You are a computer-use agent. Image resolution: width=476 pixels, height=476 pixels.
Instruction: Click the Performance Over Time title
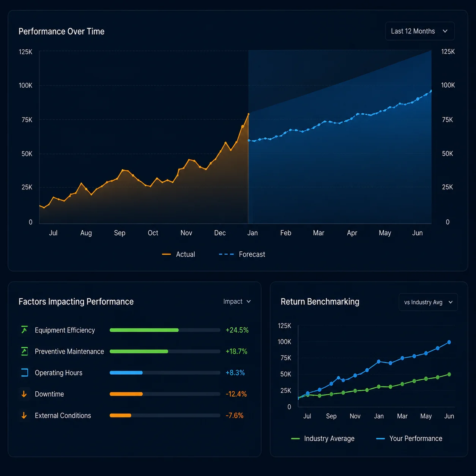coord(61,31)
